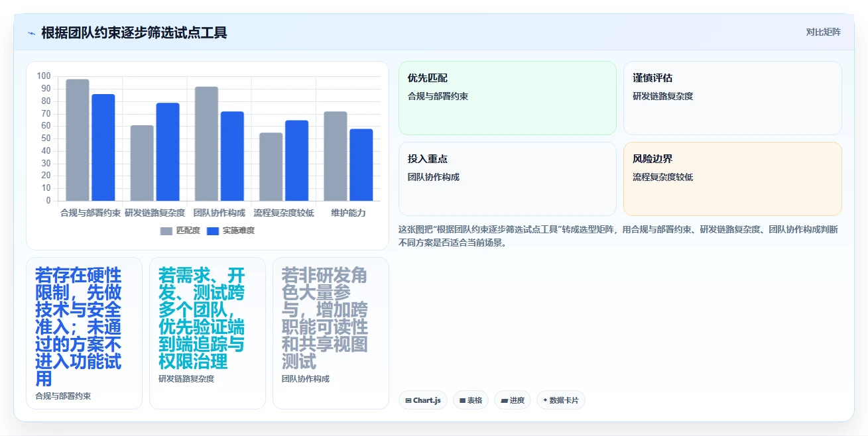Click the lightning icon beside the panel title

click(31, 33)
